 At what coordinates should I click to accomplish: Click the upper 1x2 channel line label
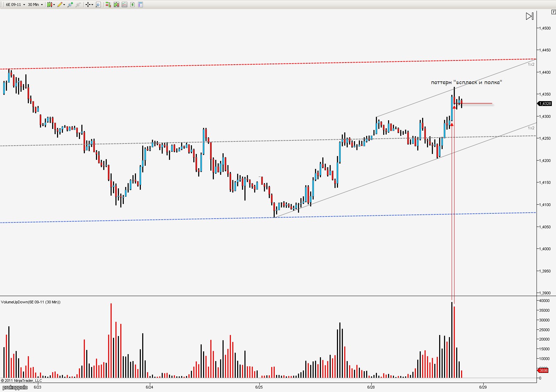point(531,64)
